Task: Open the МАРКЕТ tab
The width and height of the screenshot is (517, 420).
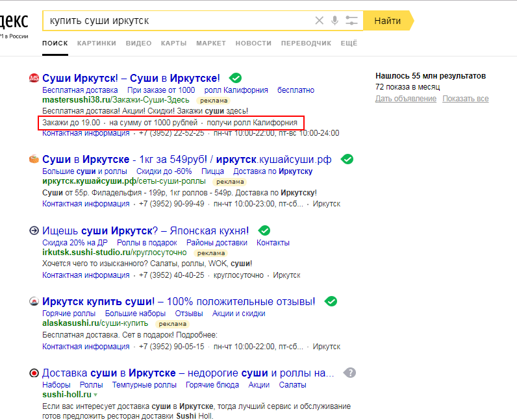Action: (x=211, y=43)
